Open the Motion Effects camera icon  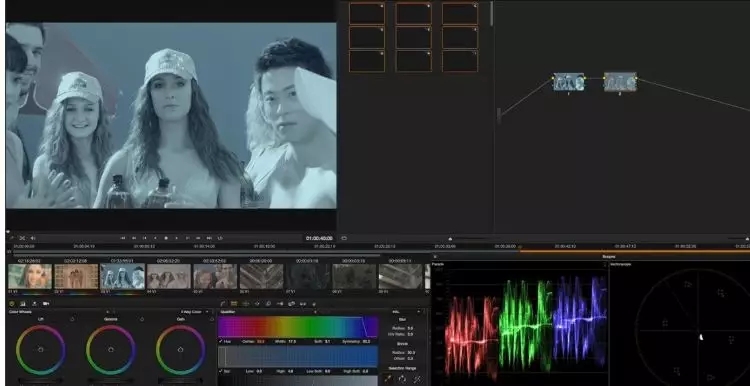(46, 304)
